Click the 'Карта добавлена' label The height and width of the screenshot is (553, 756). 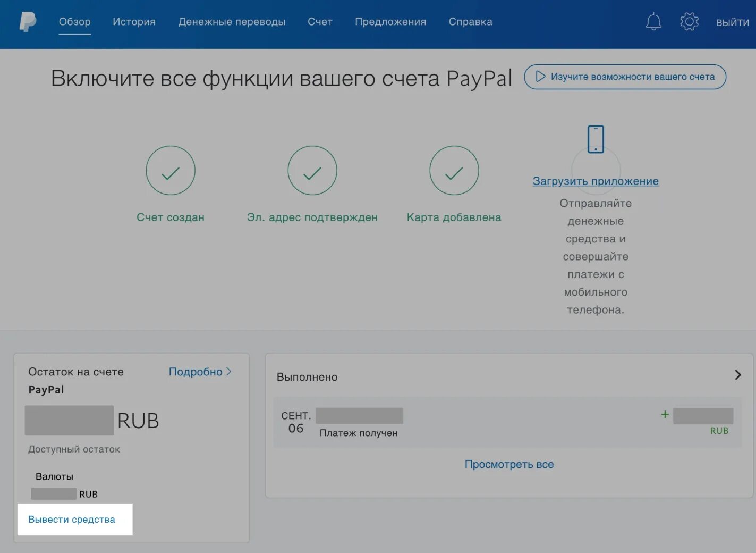[x=454, y=217]
